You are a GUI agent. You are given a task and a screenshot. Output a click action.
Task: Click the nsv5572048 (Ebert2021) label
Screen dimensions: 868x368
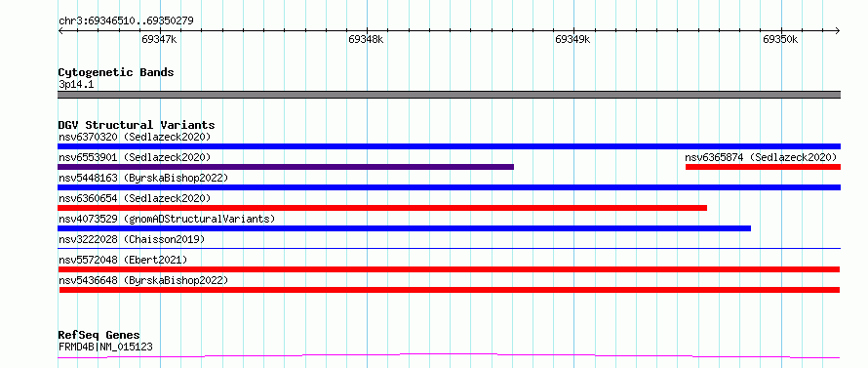(x=123, y=260)
